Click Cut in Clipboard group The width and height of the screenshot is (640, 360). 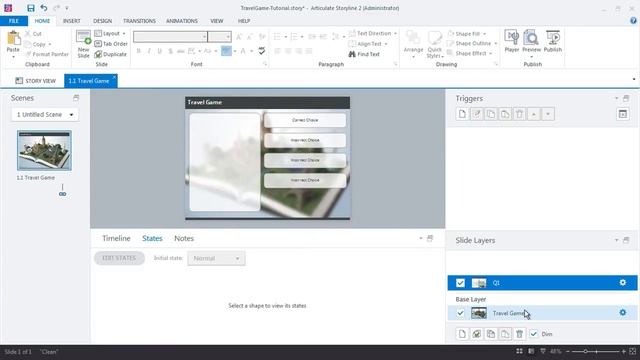[33, 34]
